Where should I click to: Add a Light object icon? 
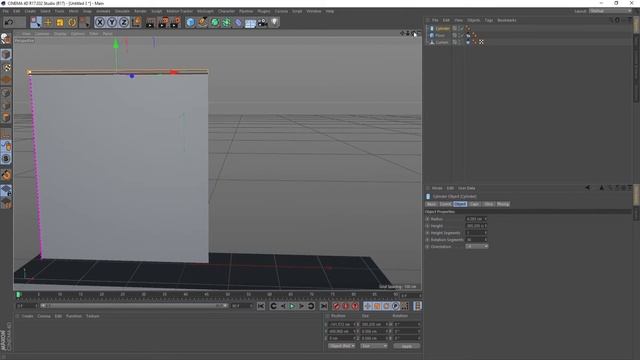tap(274, 22)
